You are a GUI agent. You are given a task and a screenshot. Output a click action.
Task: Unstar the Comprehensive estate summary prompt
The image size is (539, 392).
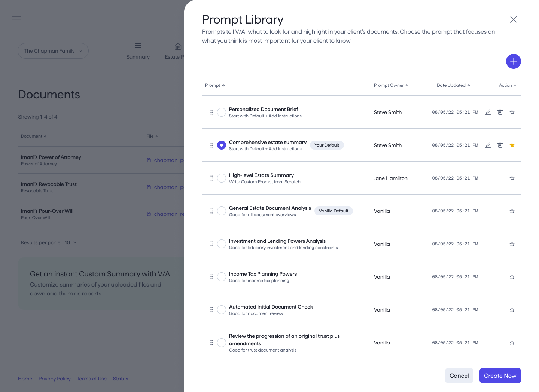tap(512, 145)
